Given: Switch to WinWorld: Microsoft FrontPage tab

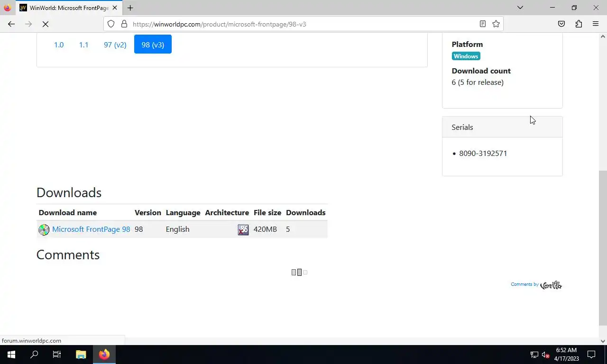Looking at the screenshot, I should click(x=68, y=8).
